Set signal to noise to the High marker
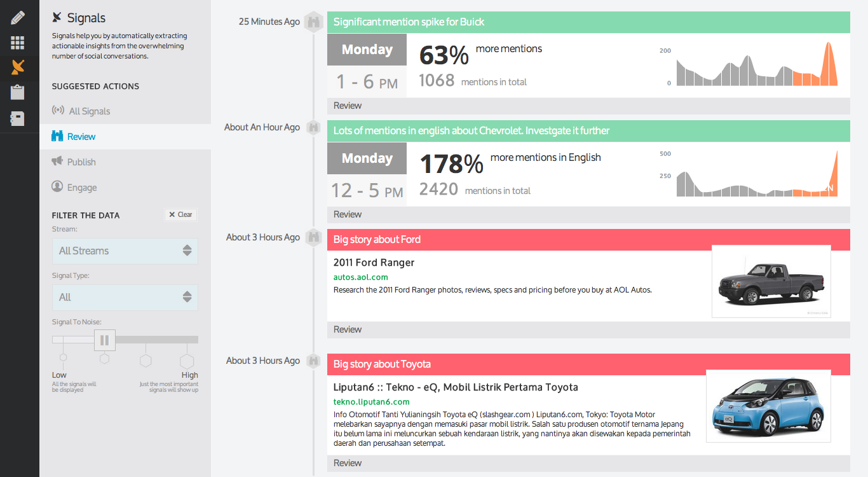Image resolution: width=868 pixels, height=477 pixels. [187, 361]
